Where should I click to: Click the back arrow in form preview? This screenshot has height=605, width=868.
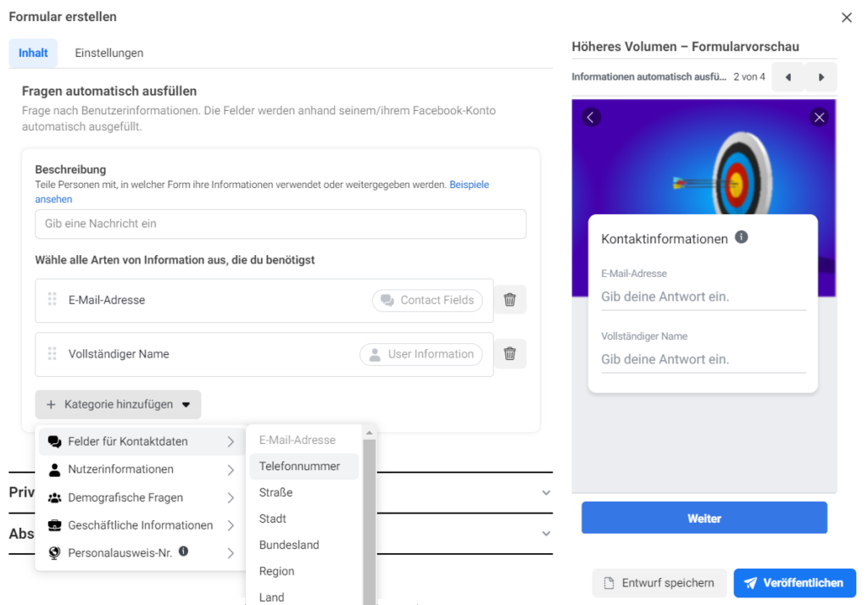click(591, 117)
